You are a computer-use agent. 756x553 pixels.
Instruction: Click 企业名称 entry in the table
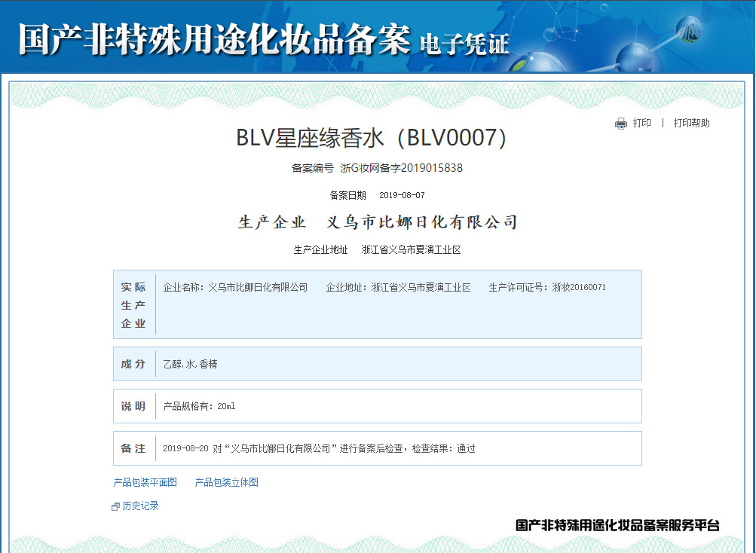(235, 287)
